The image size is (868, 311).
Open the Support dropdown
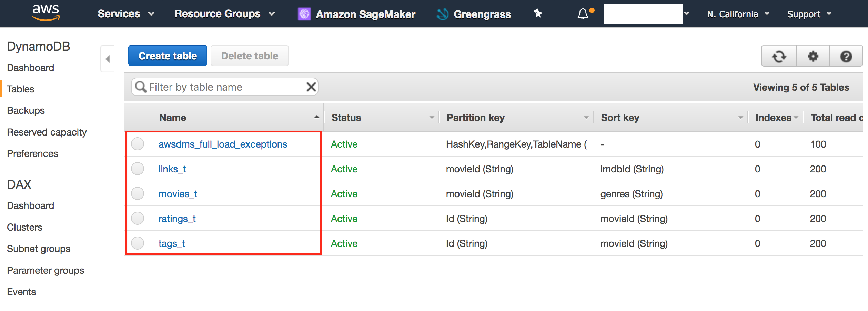809,14
